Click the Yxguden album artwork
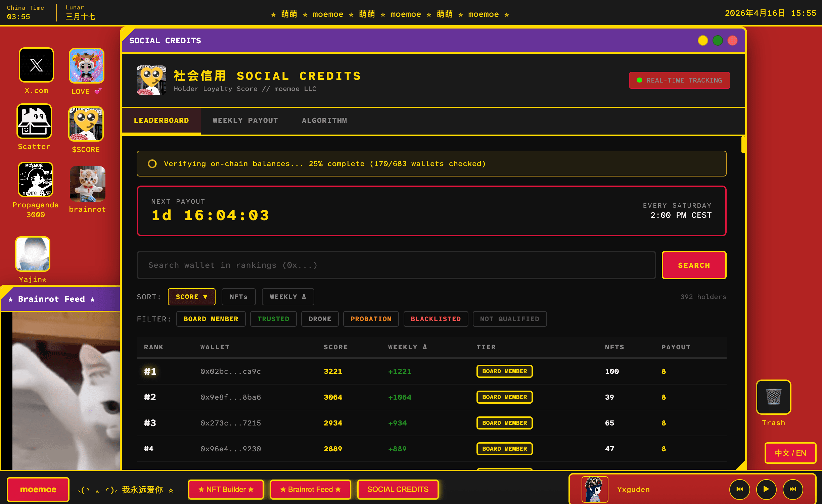 click(595, 489)
